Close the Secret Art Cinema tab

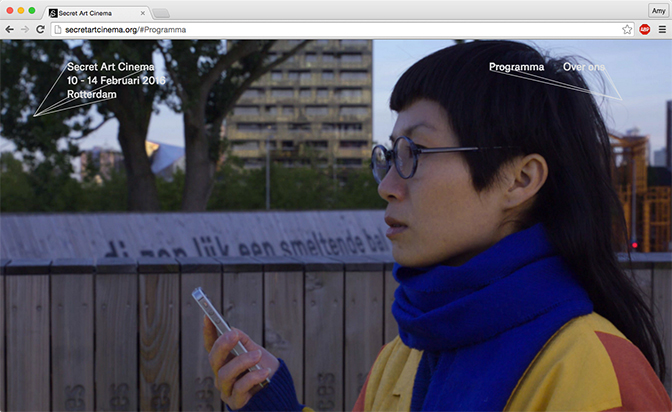142,13
